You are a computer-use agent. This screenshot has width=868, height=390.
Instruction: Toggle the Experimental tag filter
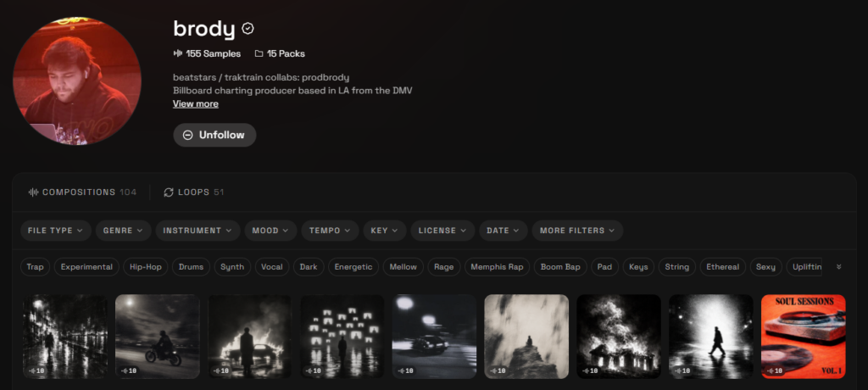pyautogui.click(x=87, y=267)
